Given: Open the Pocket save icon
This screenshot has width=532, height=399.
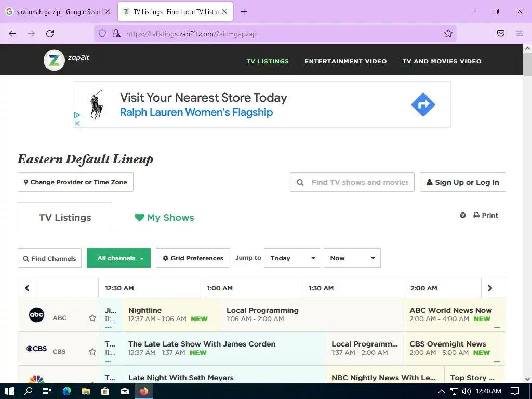Looking at the screenshot, I should (500, 33).
